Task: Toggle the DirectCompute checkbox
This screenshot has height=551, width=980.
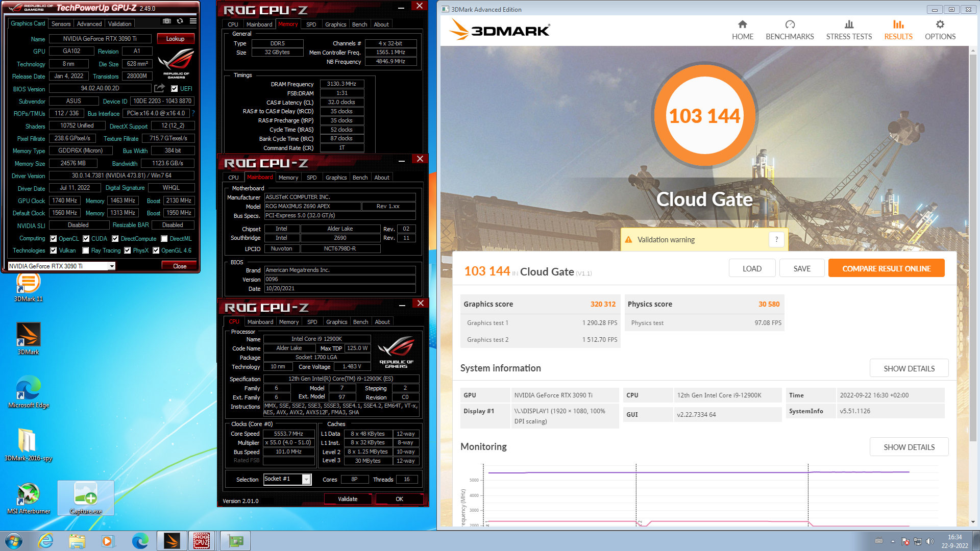Action: [115, 238]
